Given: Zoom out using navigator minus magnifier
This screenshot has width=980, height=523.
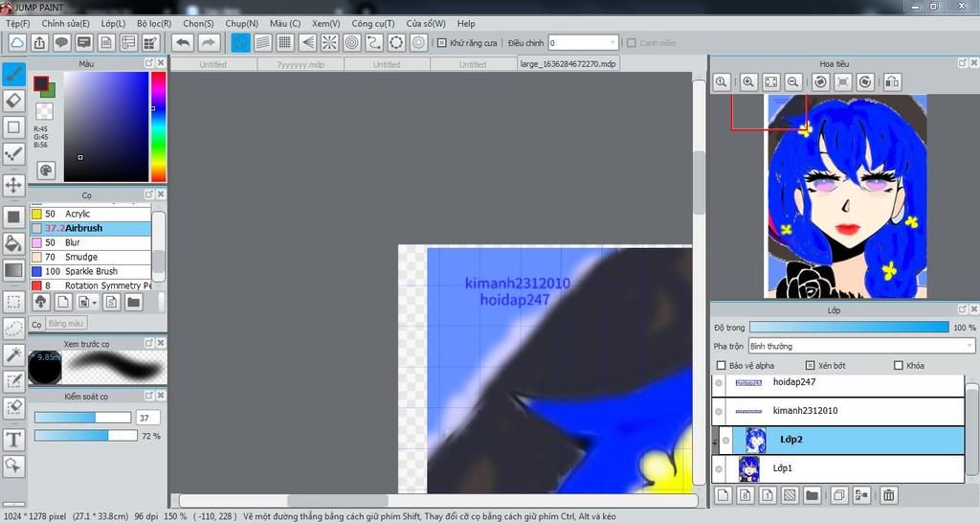Looking at the screenshot, I should 793,82.
